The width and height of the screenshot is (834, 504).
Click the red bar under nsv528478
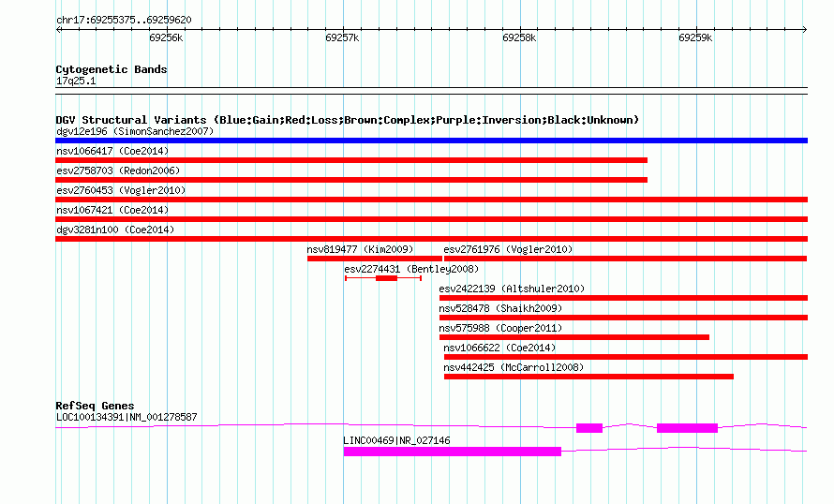point(623,318)
